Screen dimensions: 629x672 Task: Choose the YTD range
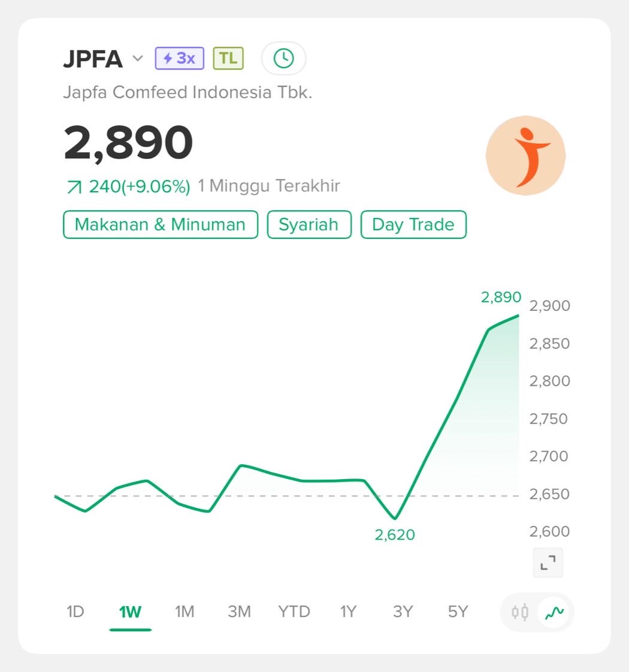294,612
